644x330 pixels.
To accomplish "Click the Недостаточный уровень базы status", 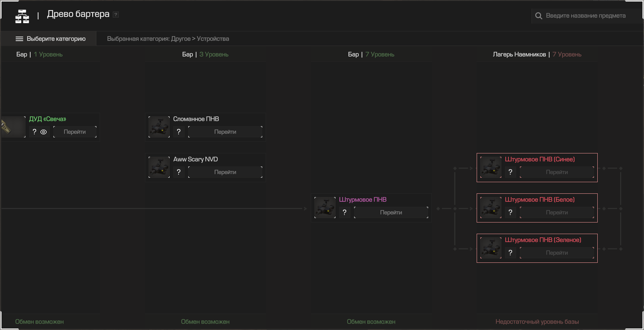I will [x=537, y=322].
